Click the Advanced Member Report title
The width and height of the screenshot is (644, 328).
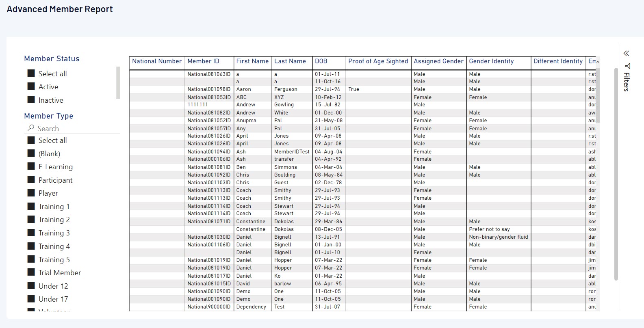point(60,9)
